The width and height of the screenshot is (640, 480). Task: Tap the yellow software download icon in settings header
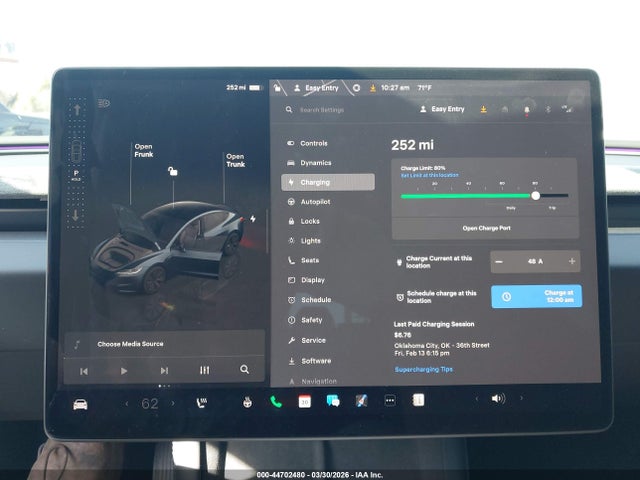483,109
